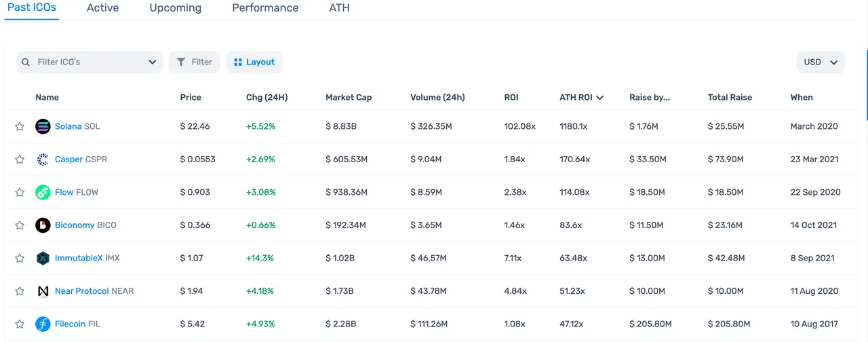Viewport: 868px width, 342px height.
Task: Expand the Filter ICO's dropdown arrow
Action: (152, 62)
